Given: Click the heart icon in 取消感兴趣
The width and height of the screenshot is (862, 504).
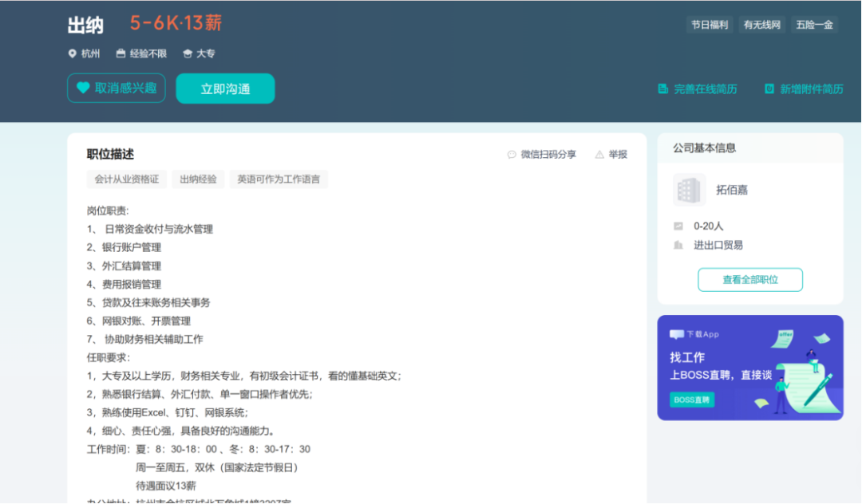Looking at the screenshot, I should tap(83, 88).
